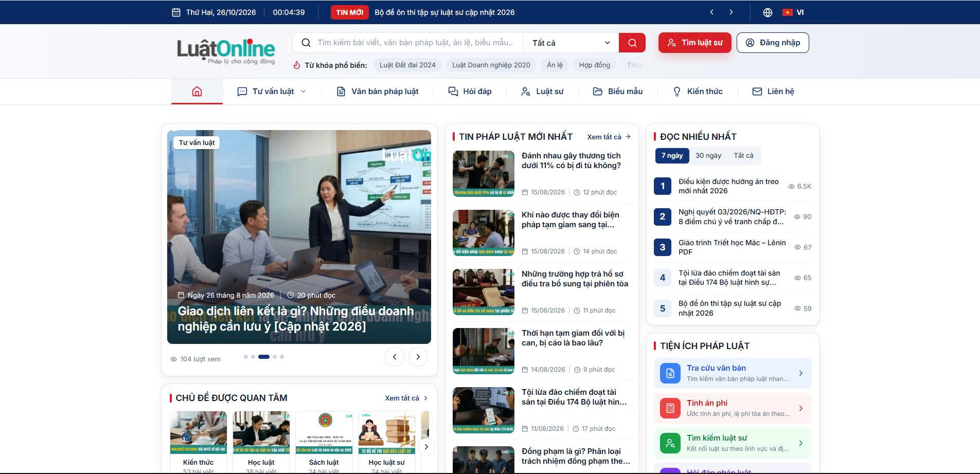The height and width of the screenshot is (474, 980).
Task: Click the calendar icon beside date
Action: tap(176, 12)
